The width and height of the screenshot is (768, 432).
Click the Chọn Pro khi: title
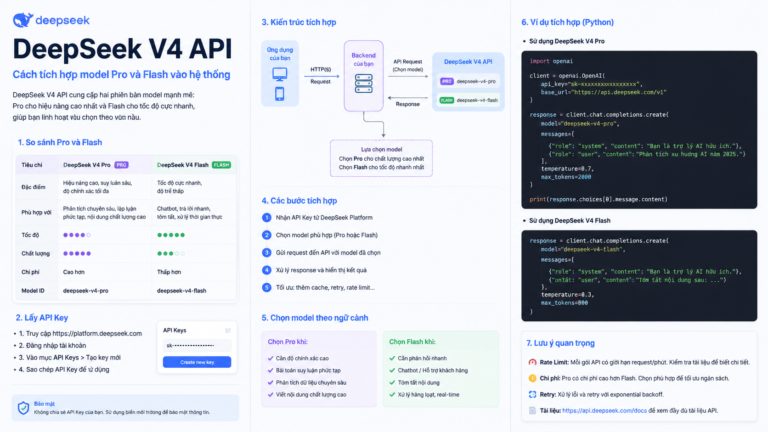288,342
